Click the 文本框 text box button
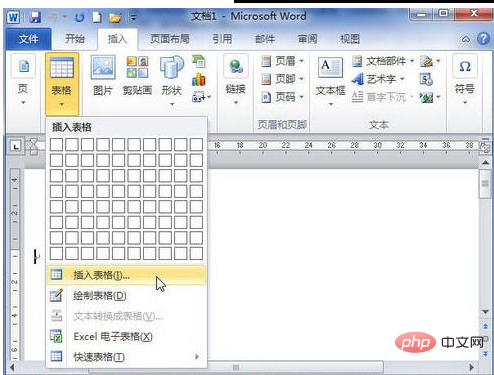The height and width of the screenshot is (375, 494). point(330,82)
